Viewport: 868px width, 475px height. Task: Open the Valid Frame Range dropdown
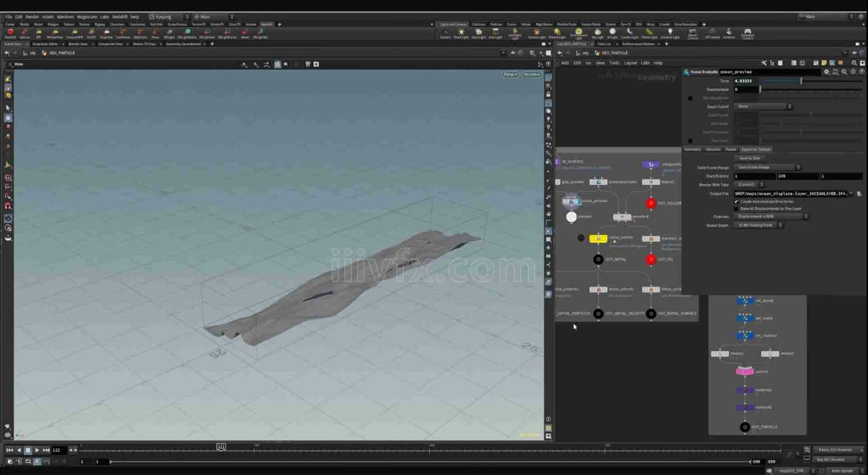767,167
